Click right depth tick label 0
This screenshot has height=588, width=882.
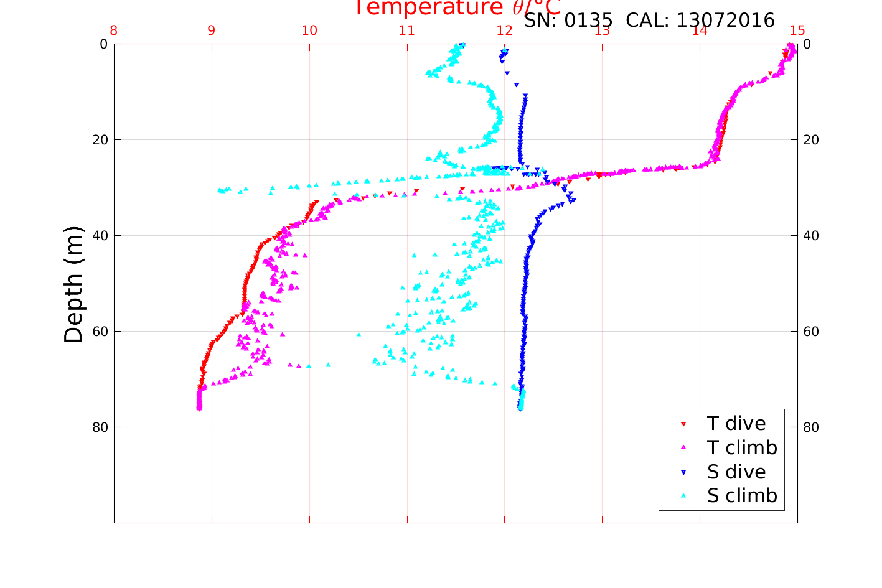coord(807,44)
